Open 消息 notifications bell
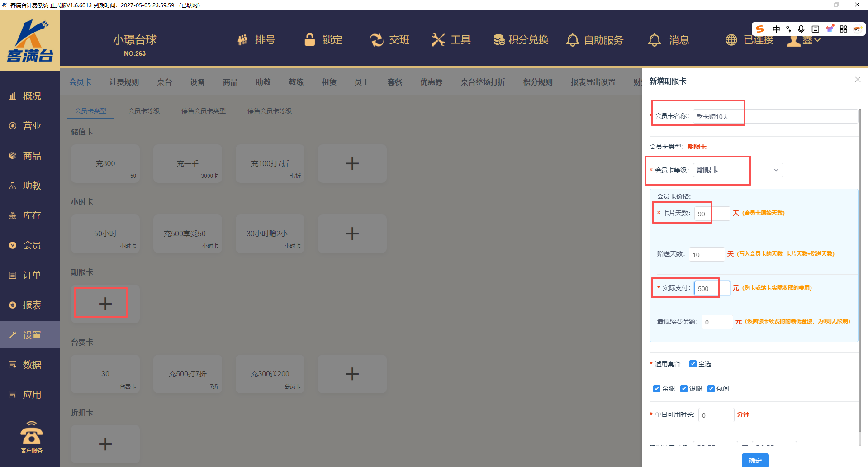The image size is (868, 467). 654,40
